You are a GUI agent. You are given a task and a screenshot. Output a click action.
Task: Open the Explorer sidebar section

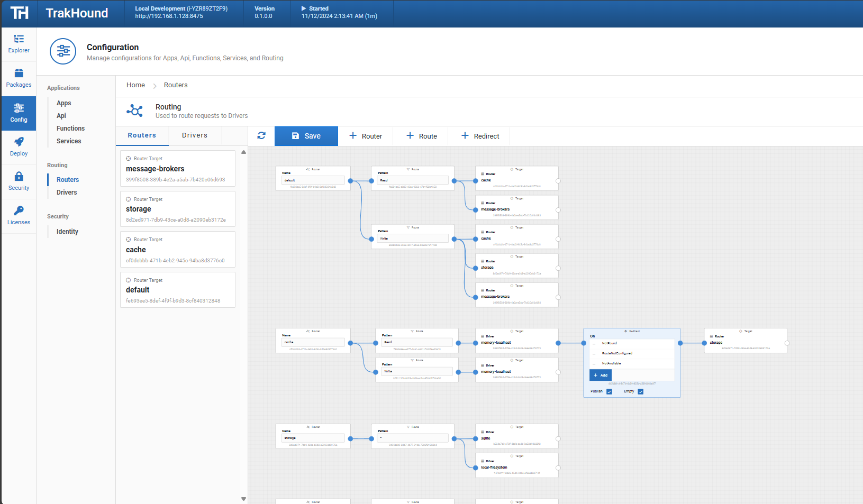coord(19,44)
